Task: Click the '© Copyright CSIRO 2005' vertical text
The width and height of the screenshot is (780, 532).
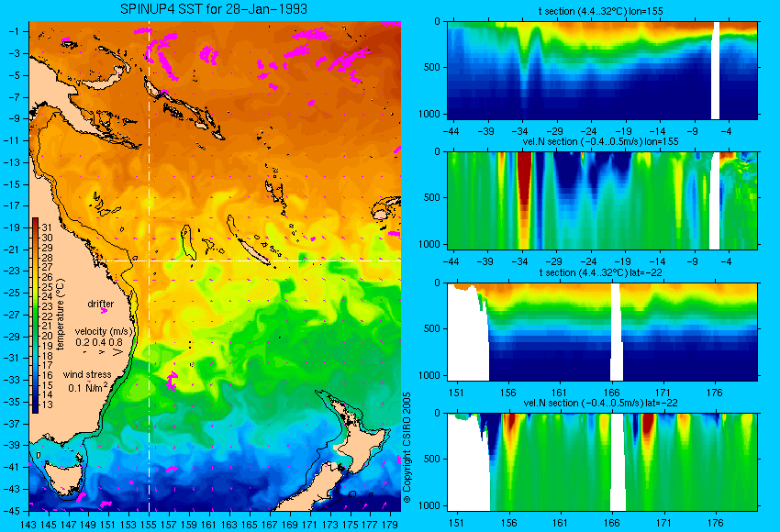Action: 407,448
